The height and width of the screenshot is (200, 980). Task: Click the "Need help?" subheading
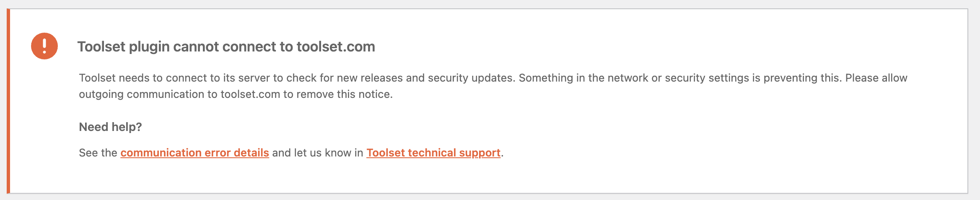(x=110, y=127)
